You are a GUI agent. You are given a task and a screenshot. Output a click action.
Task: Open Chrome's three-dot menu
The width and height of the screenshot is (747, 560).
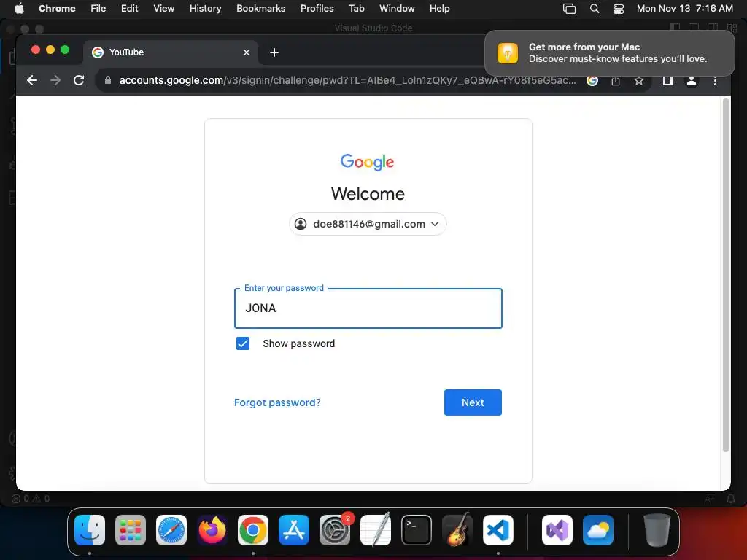(715, 80)
